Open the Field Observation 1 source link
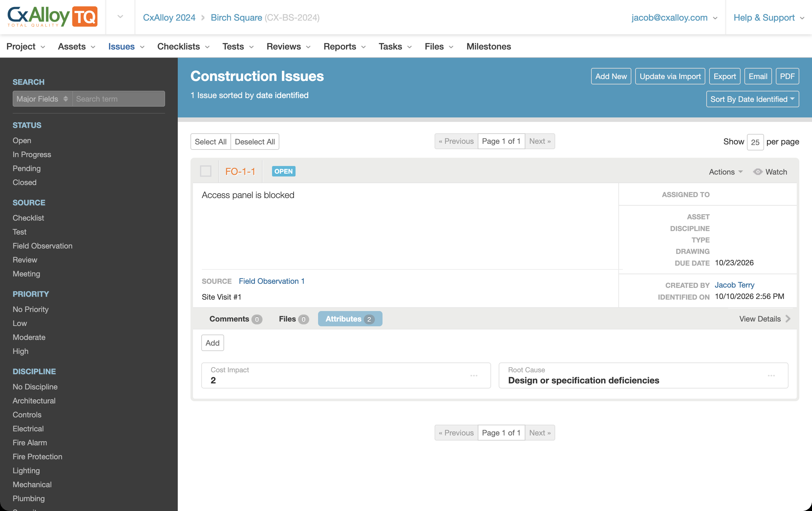 click(x=271, y=281)
